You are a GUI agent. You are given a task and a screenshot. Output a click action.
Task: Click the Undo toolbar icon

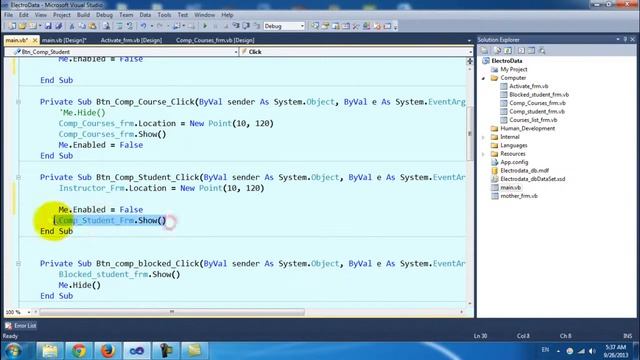point(143,26)
